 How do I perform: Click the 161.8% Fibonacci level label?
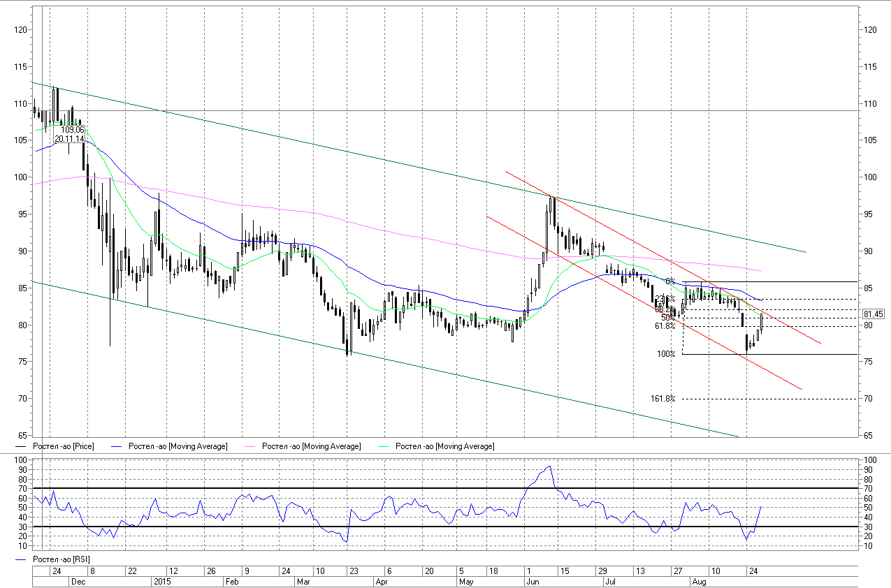(662, 399)
